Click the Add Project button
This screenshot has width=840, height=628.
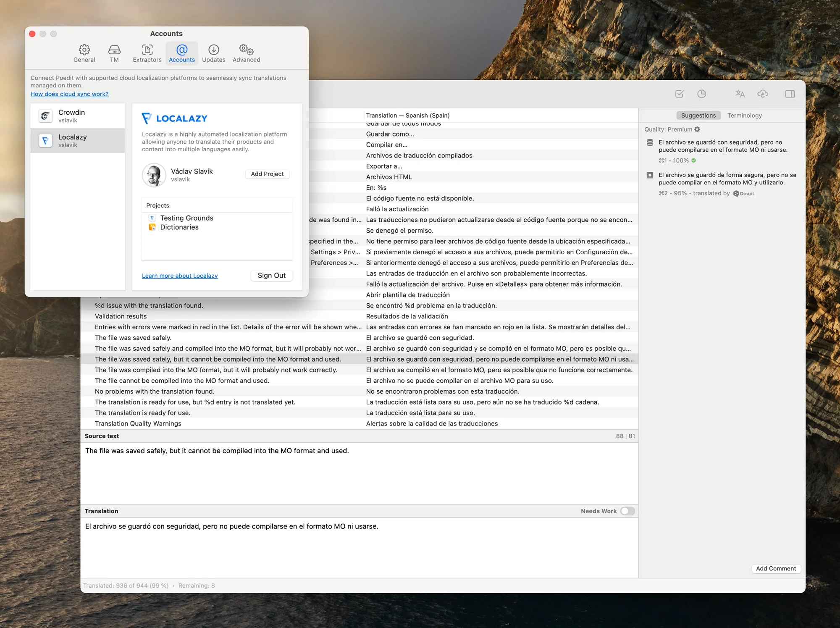pos(267,174)
